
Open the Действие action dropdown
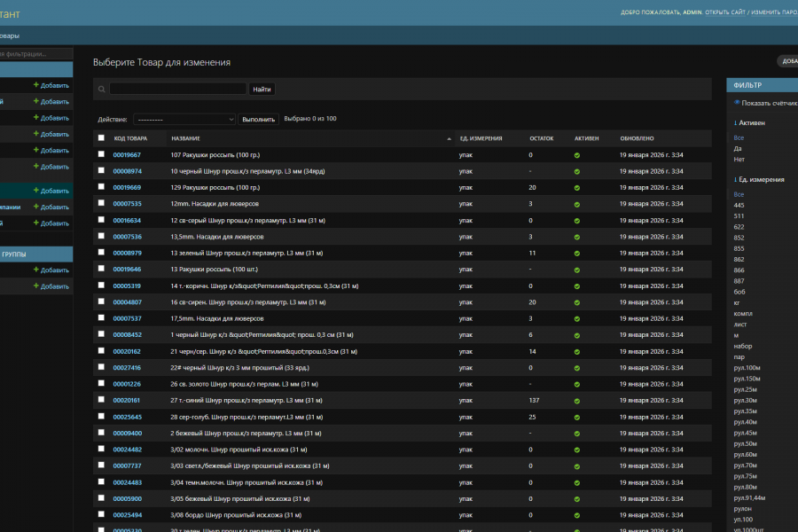point(184,119)
